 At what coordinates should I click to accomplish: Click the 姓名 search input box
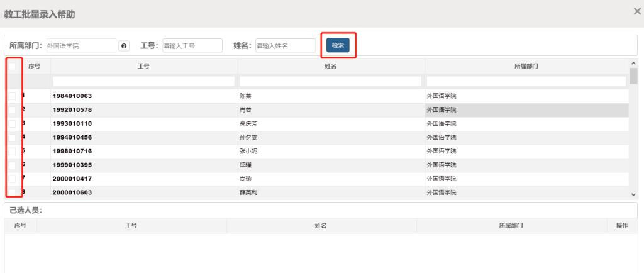(x=285, y=46)
